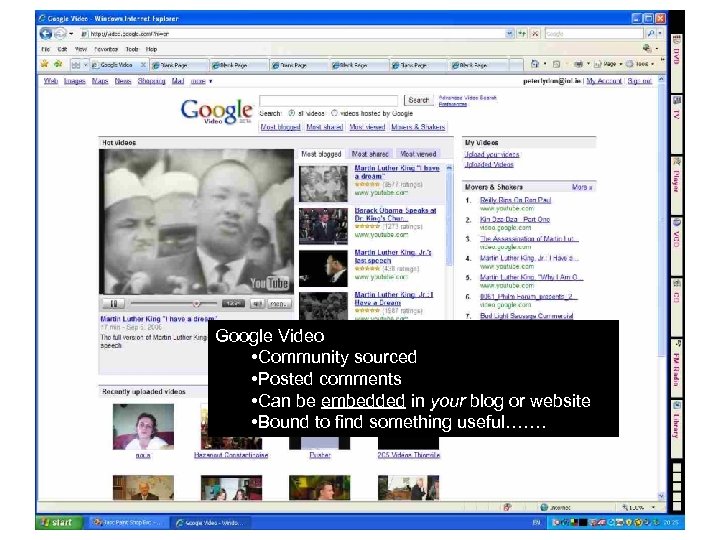Click the video player menu button
This screenshot has width=720, height=540.
[x=279, y=304]
